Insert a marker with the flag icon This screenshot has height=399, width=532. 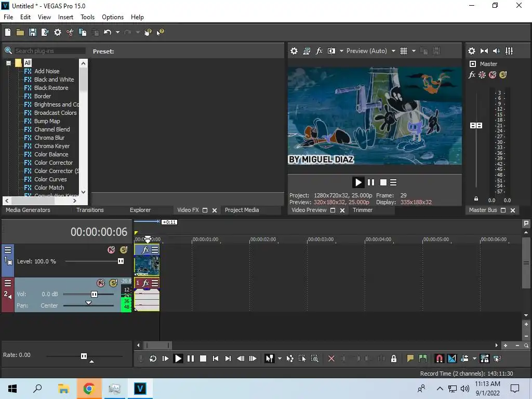410,358
